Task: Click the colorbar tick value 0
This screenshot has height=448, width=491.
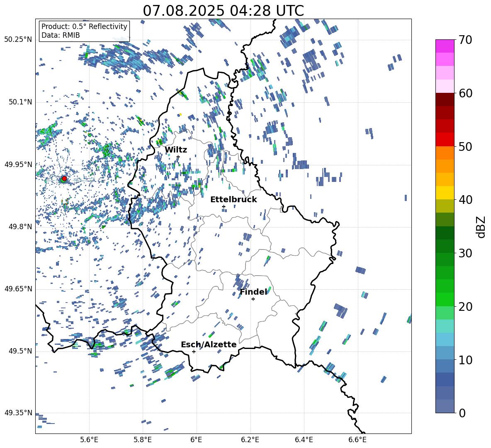Action: [x=462, y=413]
